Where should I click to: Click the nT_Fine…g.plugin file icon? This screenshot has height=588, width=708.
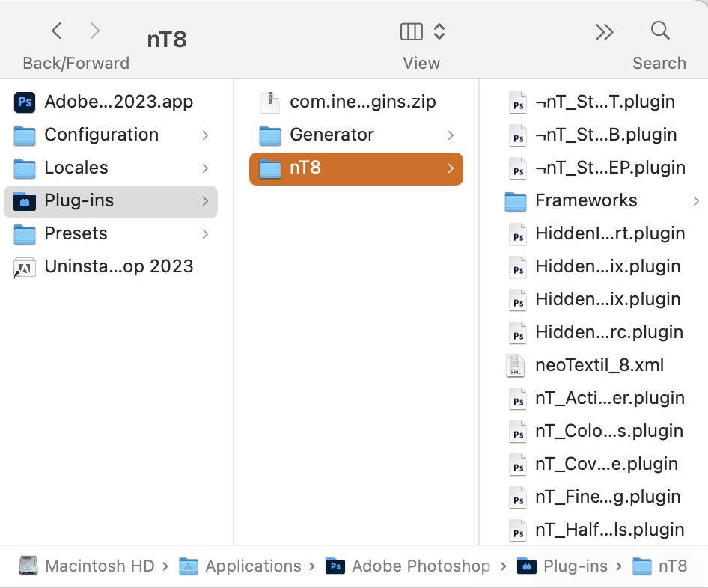click(517, 497)
